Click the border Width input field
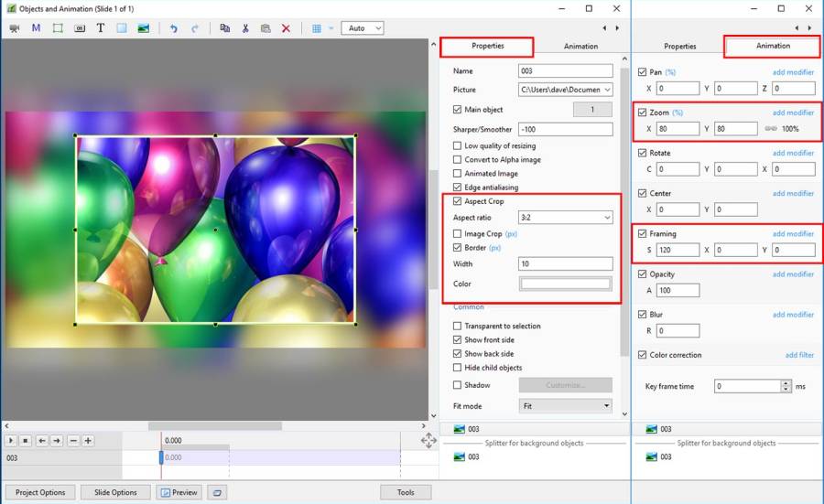 565,264
